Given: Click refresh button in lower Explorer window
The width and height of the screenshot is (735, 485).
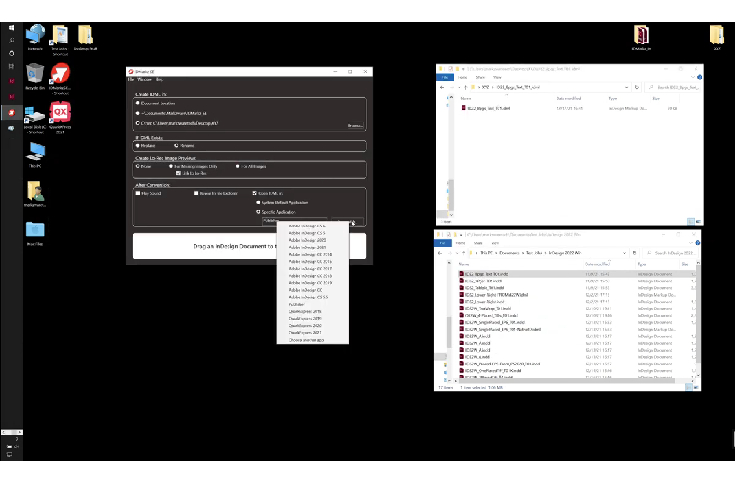Looking at the screenshot, I should (x=634, y=253).
